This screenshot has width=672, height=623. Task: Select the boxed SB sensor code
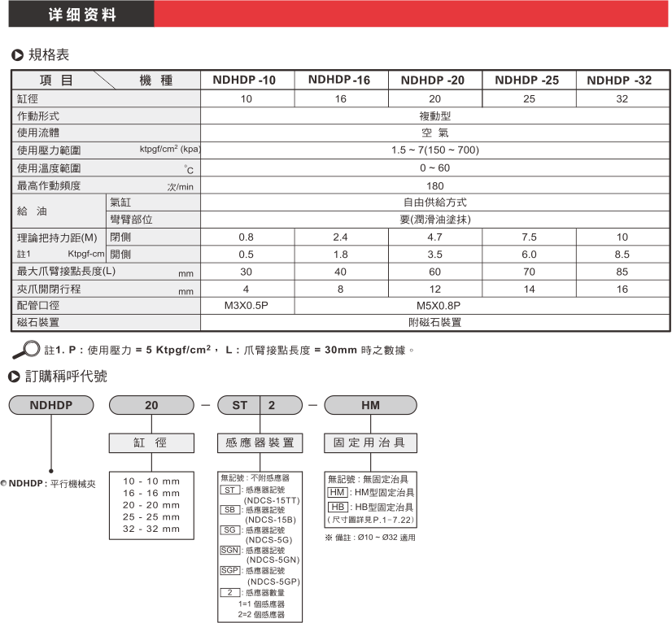tap(230, 510)
